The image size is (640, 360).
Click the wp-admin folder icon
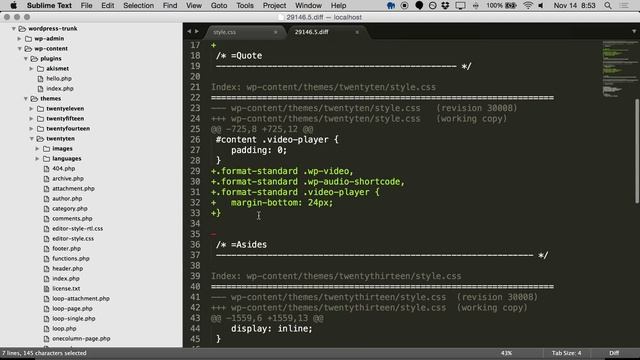[x=29, y=38]
